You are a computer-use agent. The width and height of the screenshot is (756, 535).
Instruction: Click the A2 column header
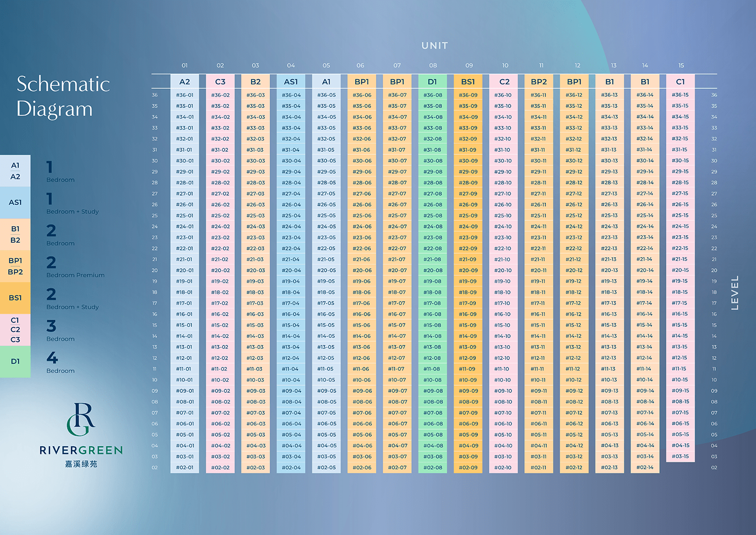point(184,82)
